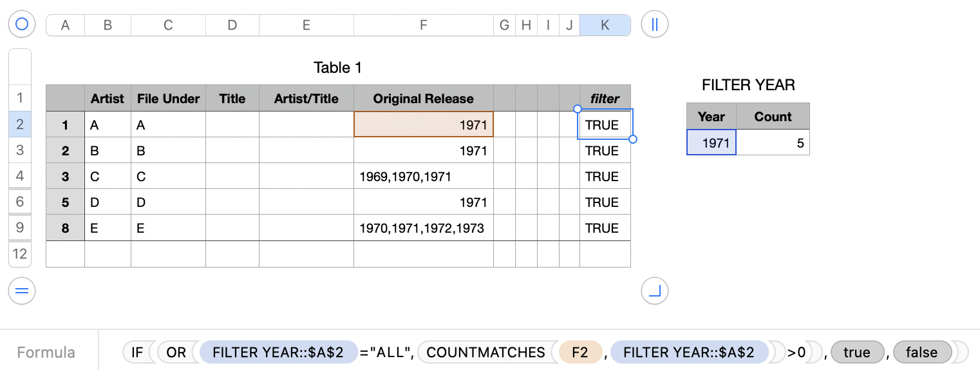This screenshot has height=370, width=980.
Task: Select row 2 header tab
Action: (20, 124)
